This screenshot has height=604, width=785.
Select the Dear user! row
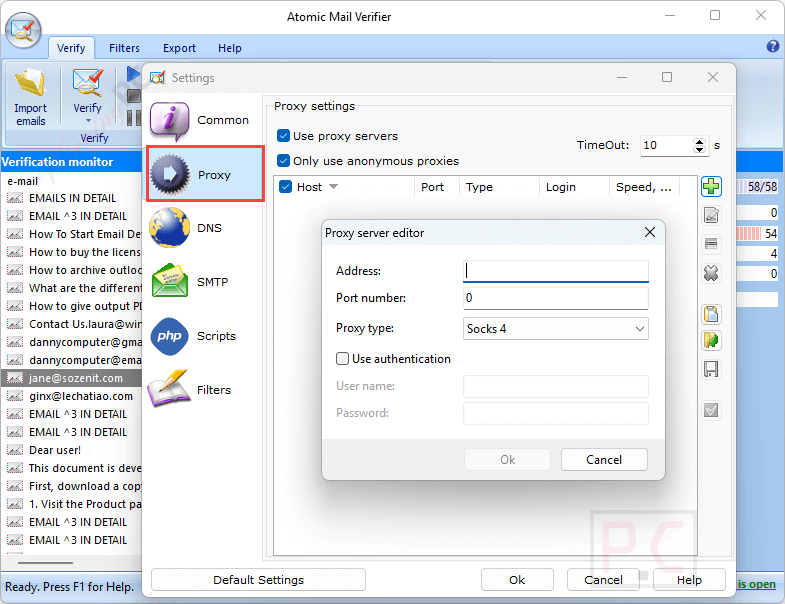click(71, 450)
